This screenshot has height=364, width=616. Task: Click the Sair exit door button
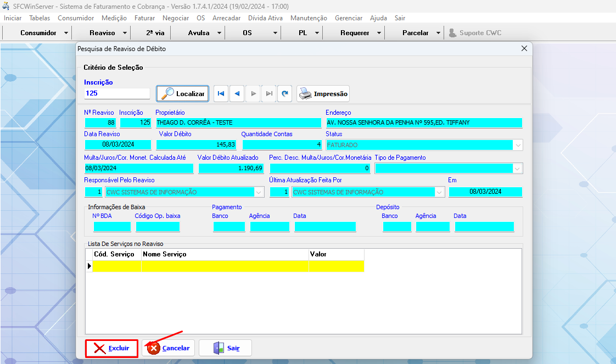[x=225, y=348]
